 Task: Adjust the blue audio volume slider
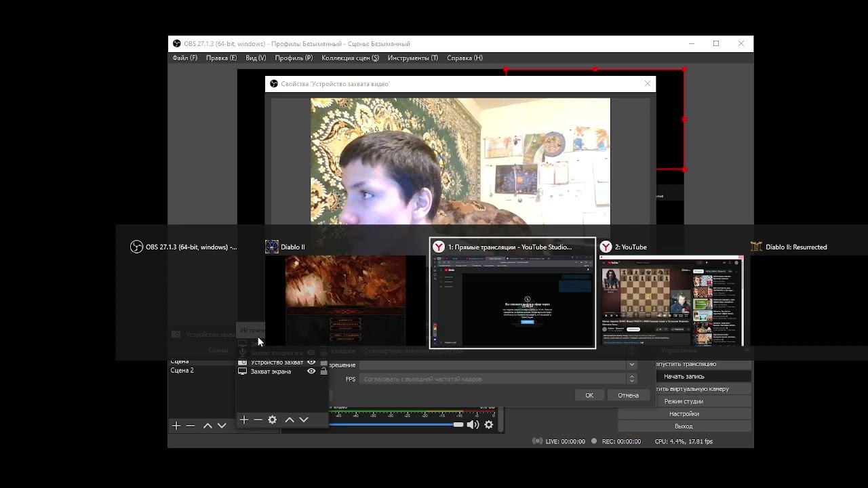pos(393,424)
